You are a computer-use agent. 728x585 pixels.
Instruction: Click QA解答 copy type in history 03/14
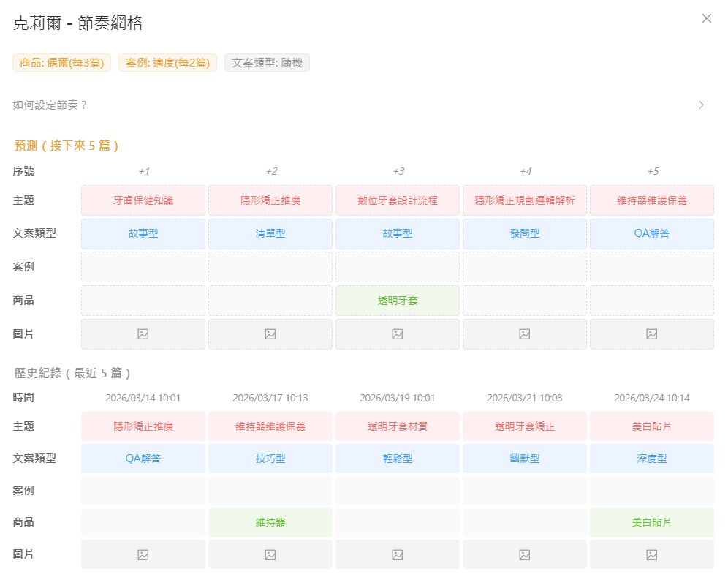point(143,458)
